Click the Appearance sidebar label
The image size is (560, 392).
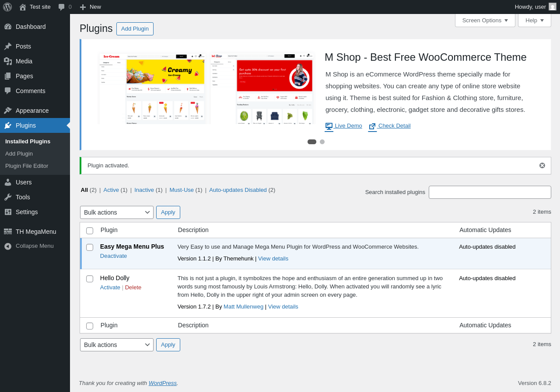click(32, 111)
